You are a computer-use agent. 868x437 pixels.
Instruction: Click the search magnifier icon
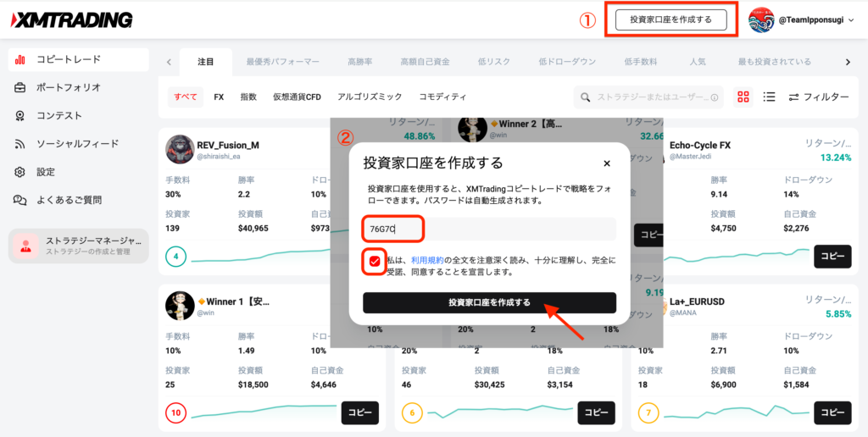tap(585, 97)
